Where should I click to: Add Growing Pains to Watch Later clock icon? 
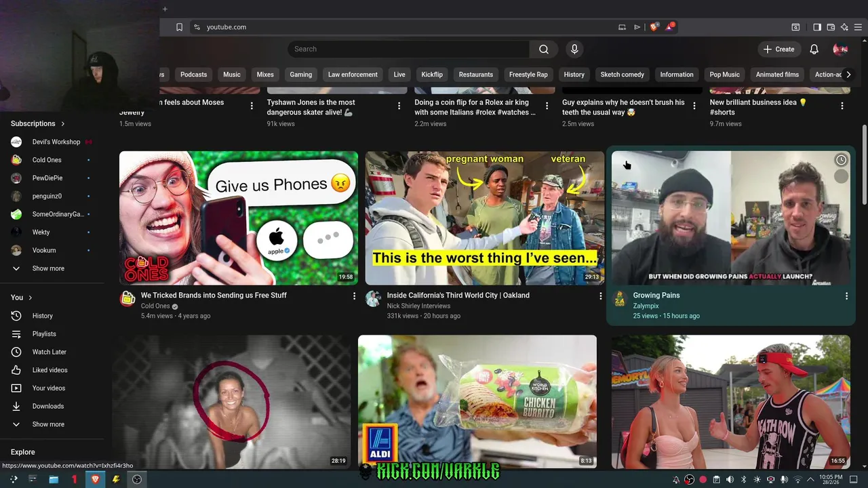click(x=841, y=160)
